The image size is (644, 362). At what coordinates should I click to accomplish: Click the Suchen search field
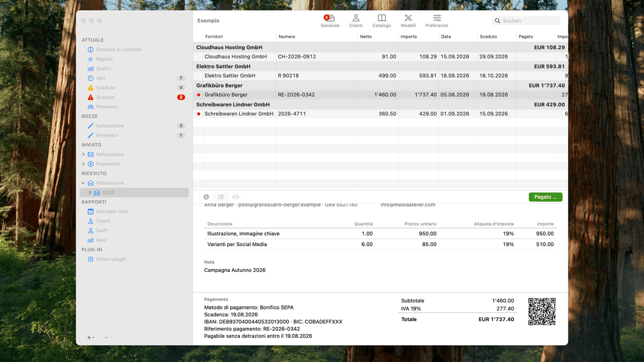click(526, 21)
